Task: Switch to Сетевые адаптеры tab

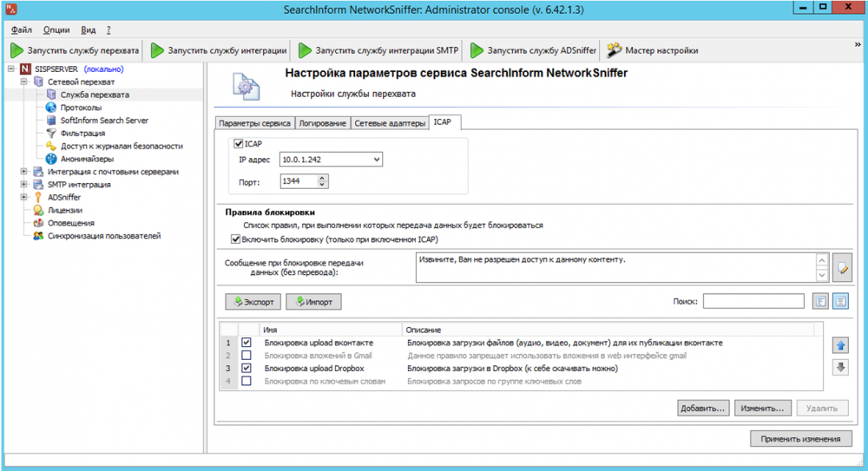Action: pyautogui.click(x=390, y=123)
